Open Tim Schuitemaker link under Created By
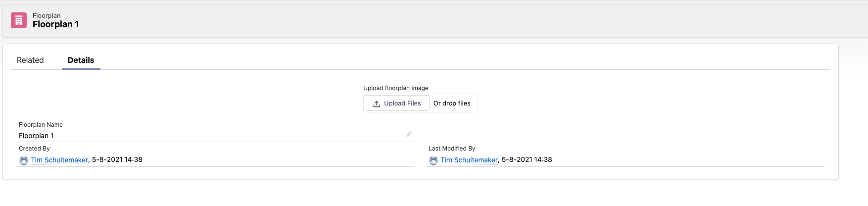The height and width of the screenshot is (206, 868). tap(59, 160)
